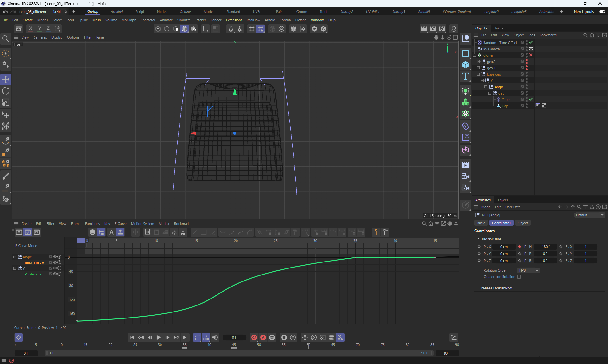Open the Rotation Order HPB dropdown

[528, 270]
